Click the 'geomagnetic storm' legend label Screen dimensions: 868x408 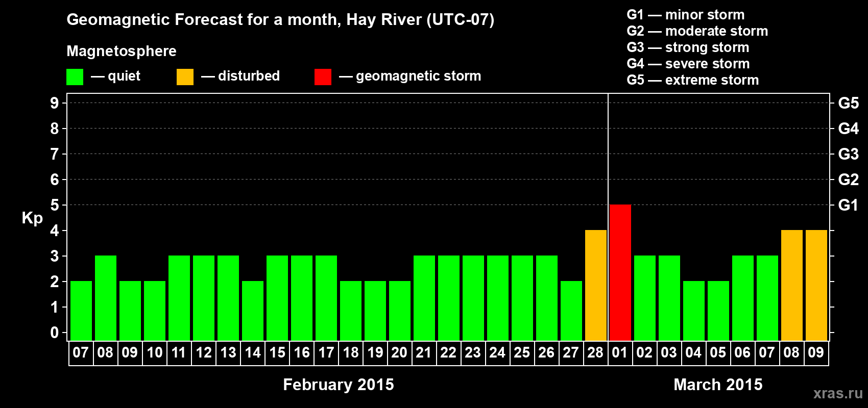[418, 76]
